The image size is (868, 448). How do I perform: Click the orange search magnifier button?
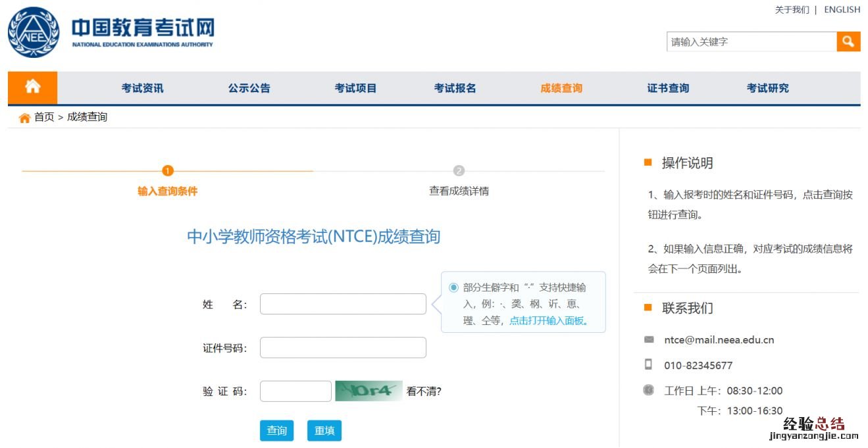tap(848, 41)
